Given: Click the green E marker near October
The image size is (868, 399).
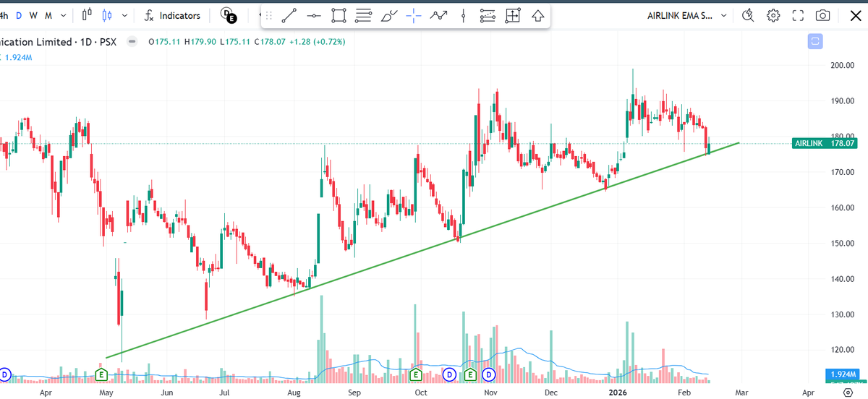Looking at the screenshot, I should 416,374.
